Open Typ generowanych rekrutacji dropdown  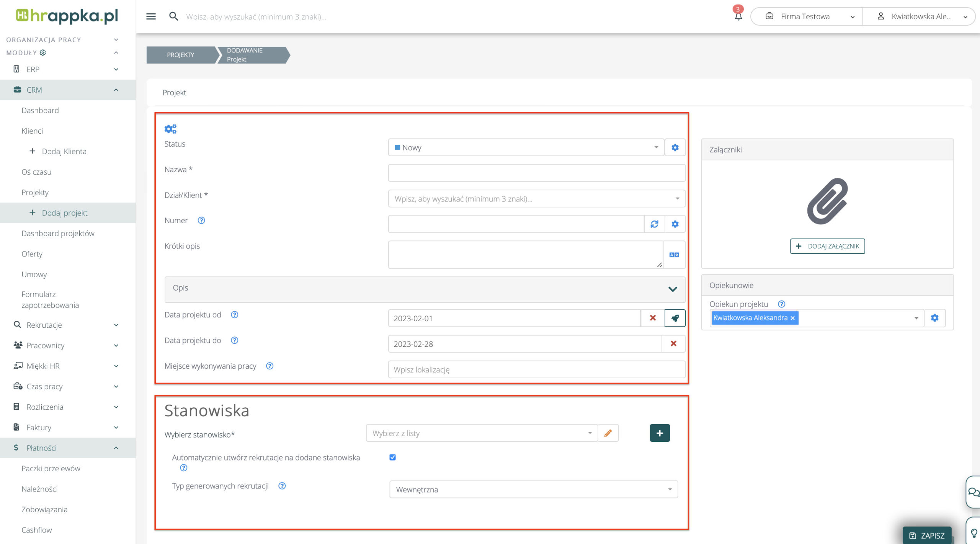pyautogui.click(x=533, y=489)
